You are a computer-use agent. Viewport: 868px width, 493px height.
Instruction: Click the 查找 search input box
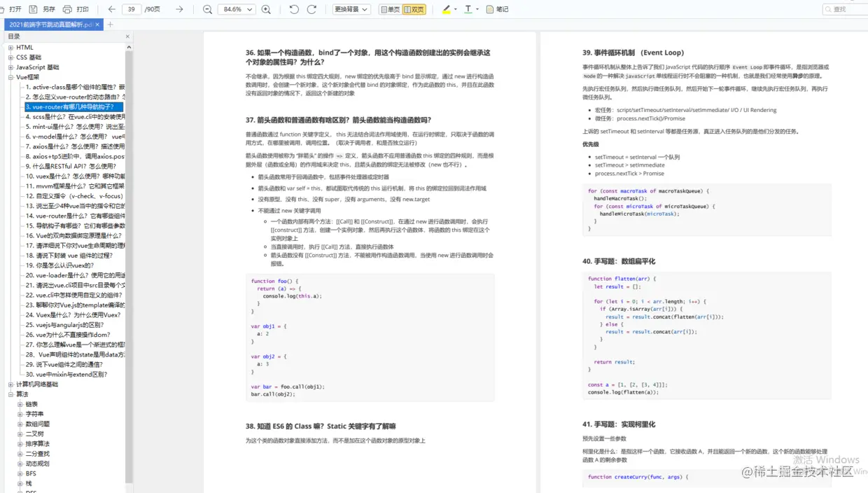pos(846,9)
